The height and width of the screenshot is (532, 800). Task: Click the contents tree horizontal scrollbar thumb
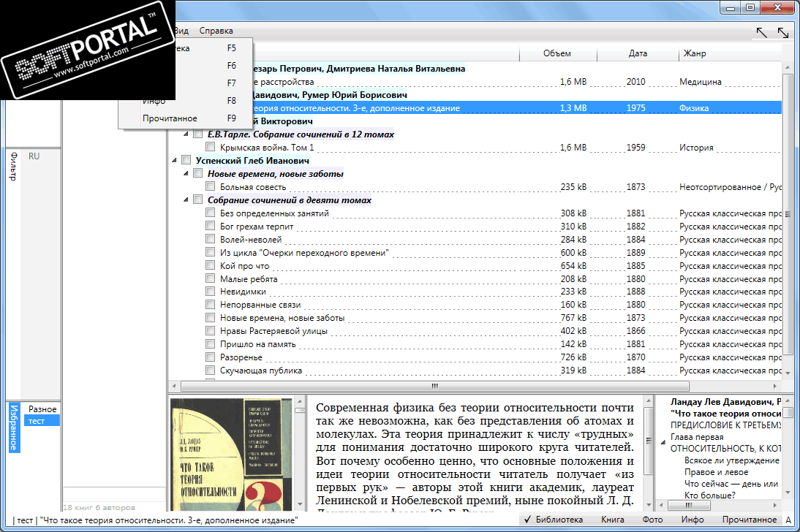pyautogui.click(x=689, y=506)
